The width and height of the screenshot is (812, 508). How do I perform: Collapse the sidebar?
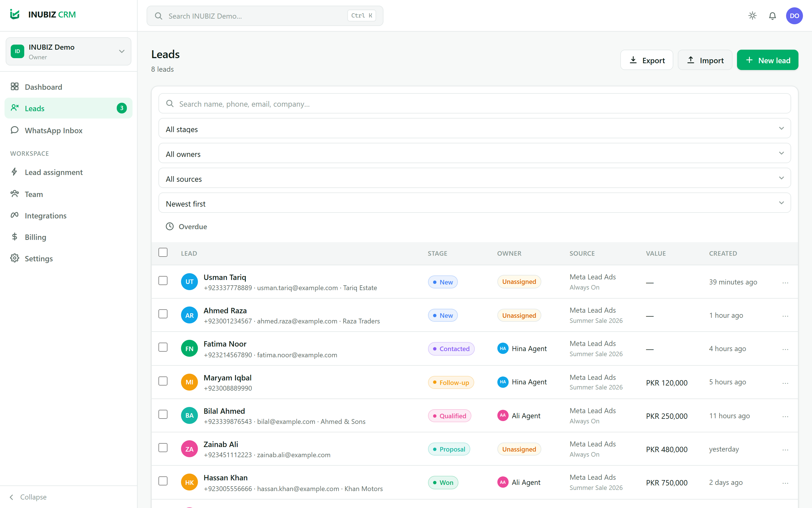[28, 497]
